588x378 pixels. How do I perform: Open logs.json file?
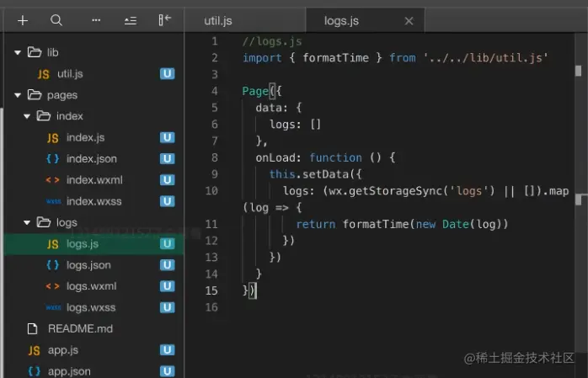pos(94,265)
